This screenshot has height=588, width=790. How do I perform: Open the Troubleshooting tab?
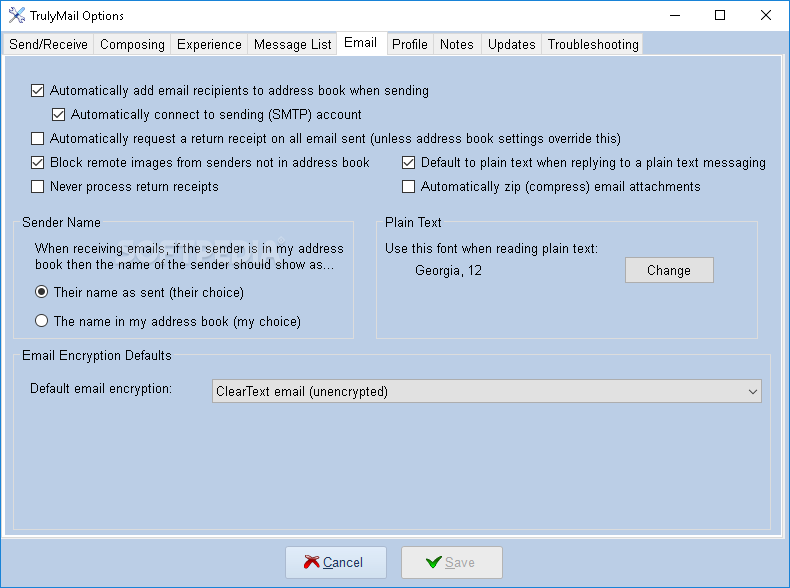point(593,44)
